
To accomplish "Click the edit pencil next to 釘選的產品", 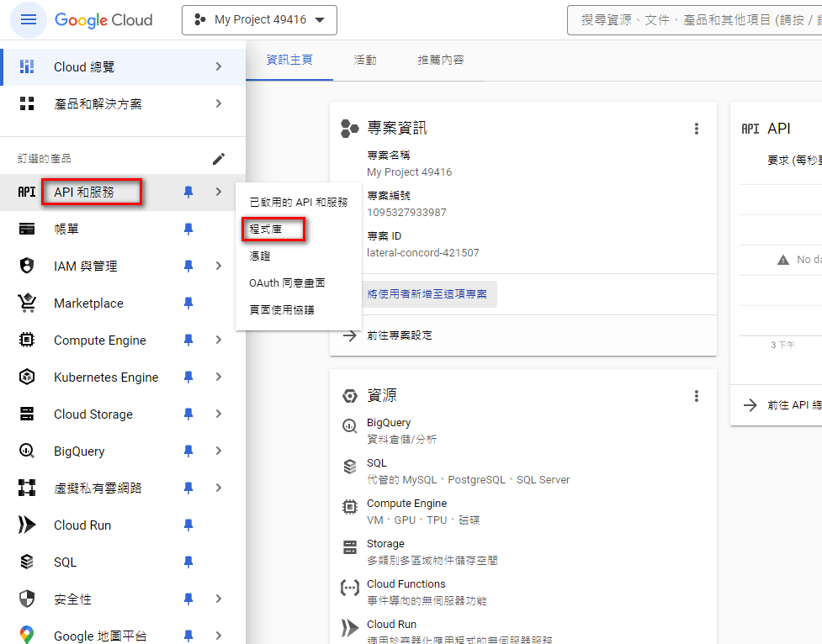I will 219,157.
